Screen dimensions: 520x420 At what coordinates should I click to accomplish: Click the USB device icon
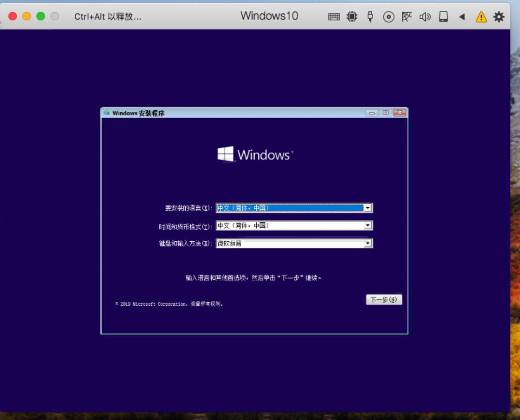pos(370,16)
